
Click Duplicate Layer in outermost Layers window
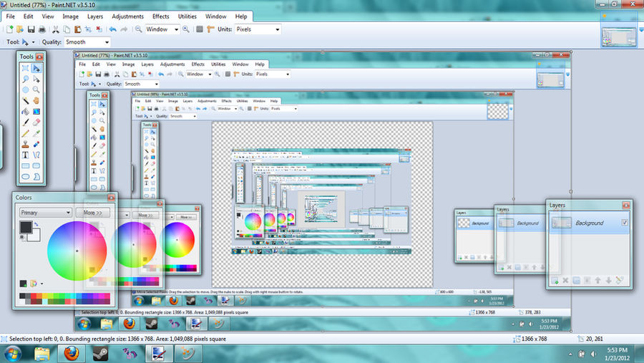[x=576, y=281]
